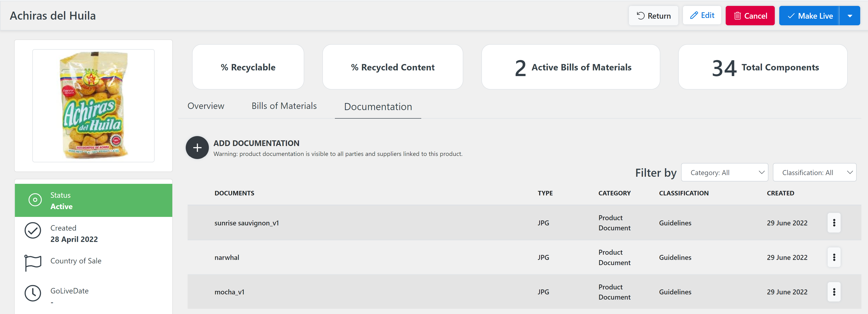Viewport: 868px width, 314px height.
Task: Click the Active Bills of Materials card
Action: [x=570, y=67]
